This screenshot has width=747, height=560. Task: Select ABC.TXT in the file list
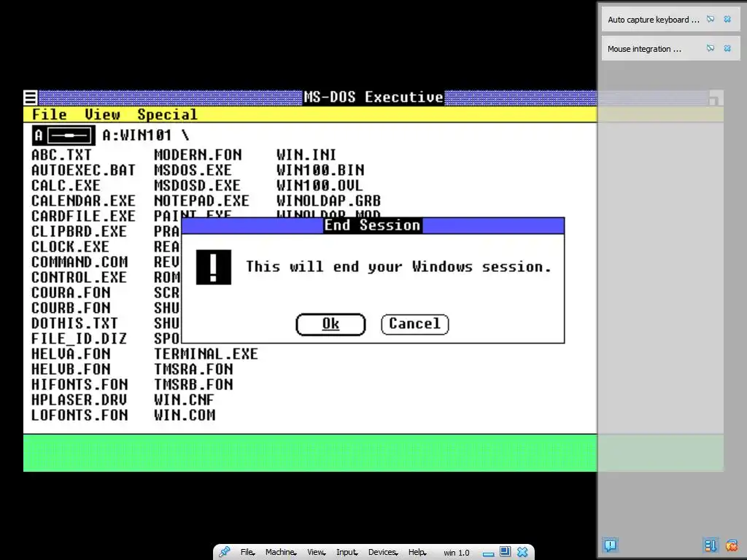point(61,155)
